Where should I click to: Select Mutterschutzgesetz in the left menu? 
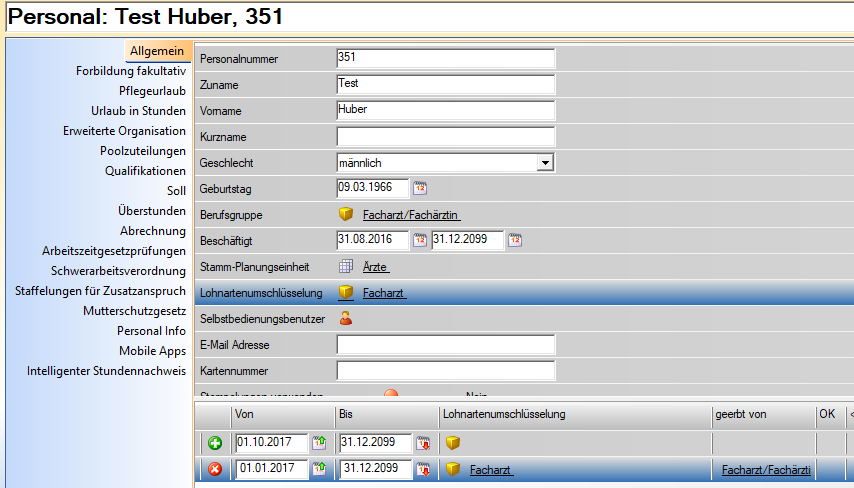[x=134, y=311]
